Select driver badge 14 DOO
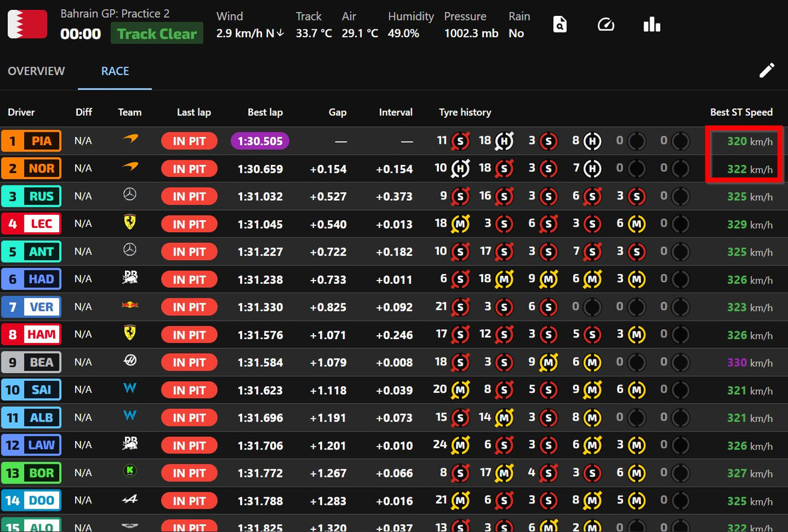788x532 pixels. pos(31,500)
